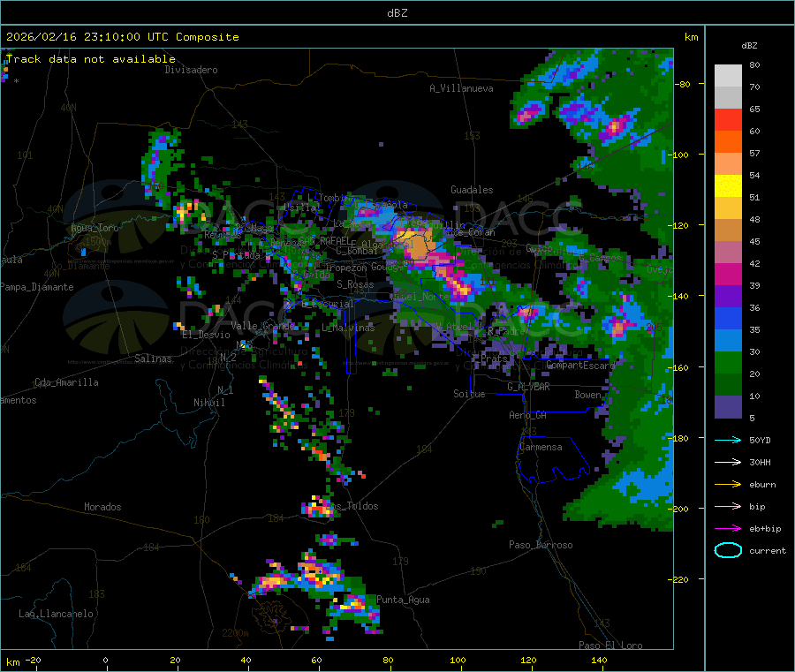Viewport: 795px width, 672px height.
Task: Click the 80 dBZ light gray swatch
Action: click(728, 76)
